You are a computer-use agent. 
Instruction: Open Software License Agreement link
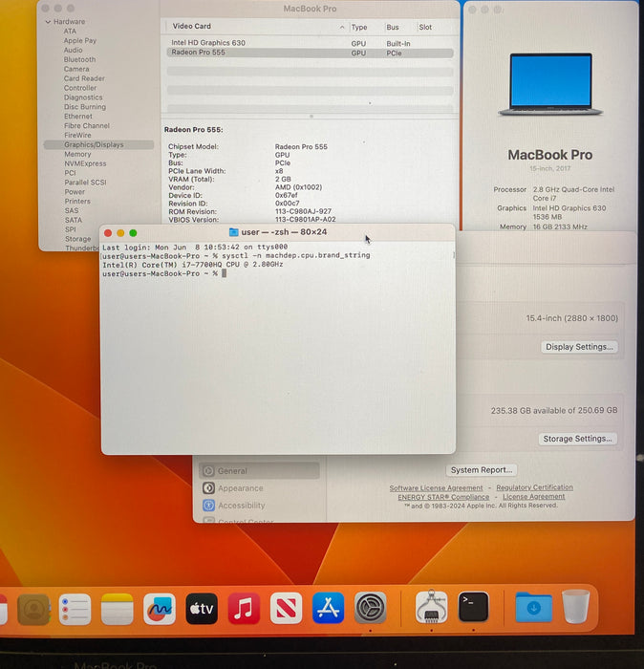(436, 487)
